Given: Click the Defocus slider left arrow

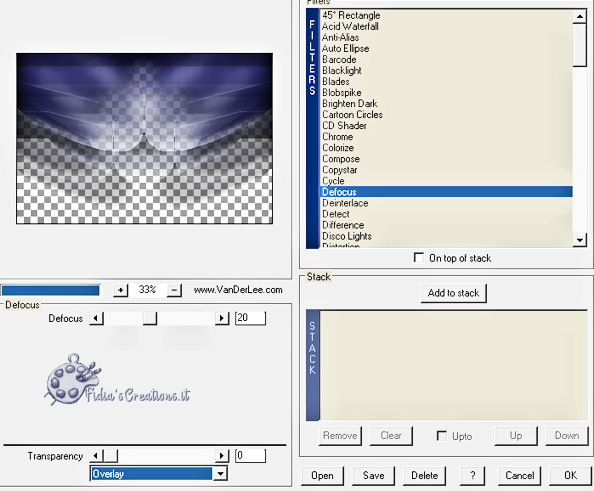Looking at the screenshot, I should tap(96, 318).
